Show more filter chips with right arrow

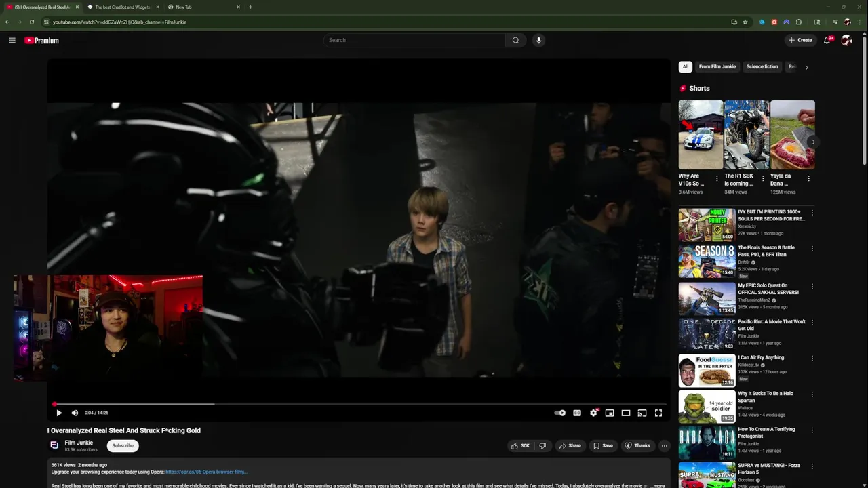coord(806,67)
